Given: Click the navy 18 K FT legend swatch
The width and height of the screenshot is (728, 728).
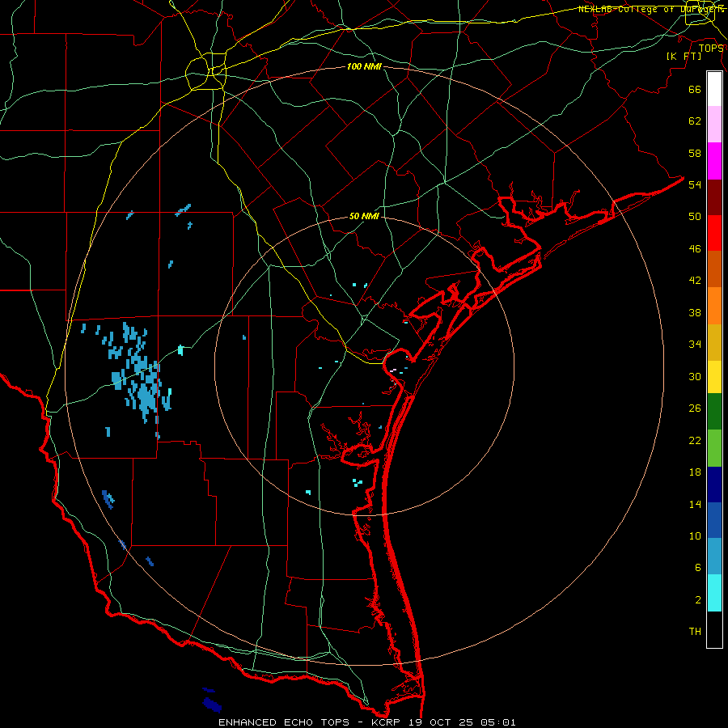Looking at the screenshot, I should tap(714, 485).
